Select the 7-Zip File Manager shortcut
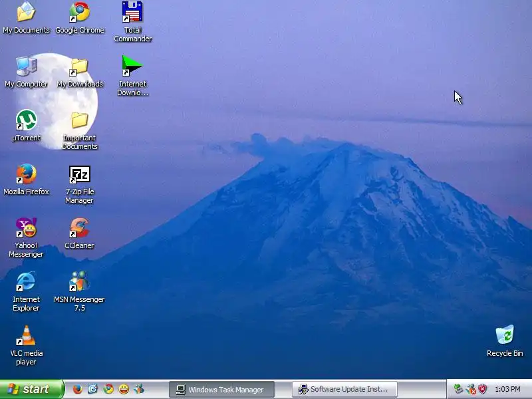Screen dimensions: 532x399 point(80,185)
